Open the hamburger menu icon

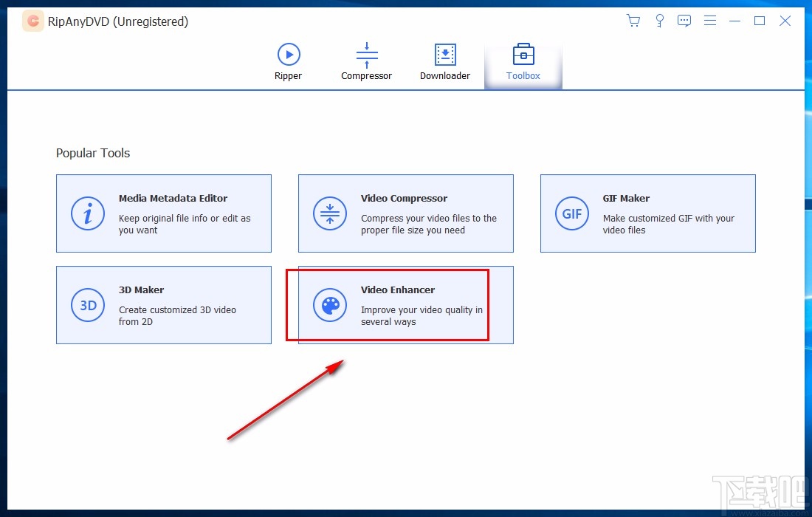pos(710,21)
